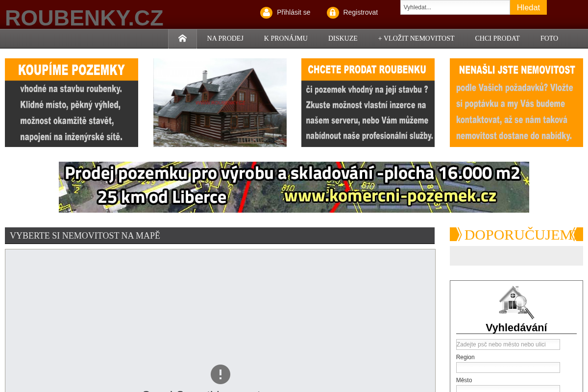Click the CHCETE PRODAT ROUBENKU banner
This screenshot has height=392, width=588.
[368, 102]
